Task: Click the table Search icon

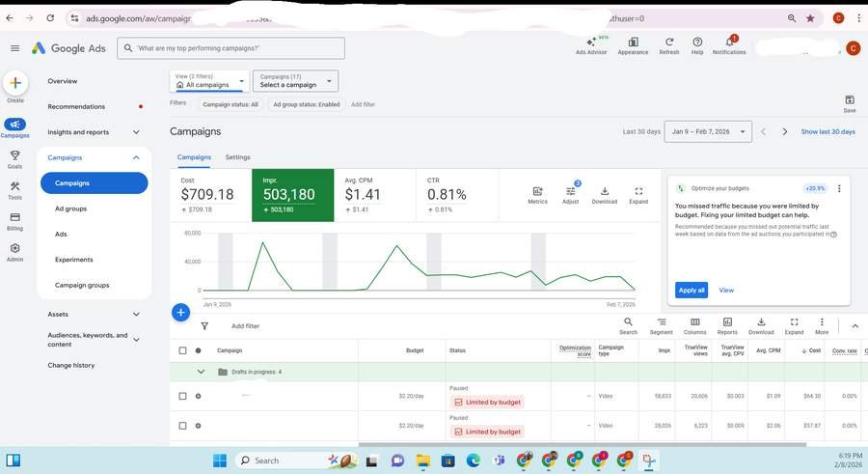Action: click(x=628, y=326)
